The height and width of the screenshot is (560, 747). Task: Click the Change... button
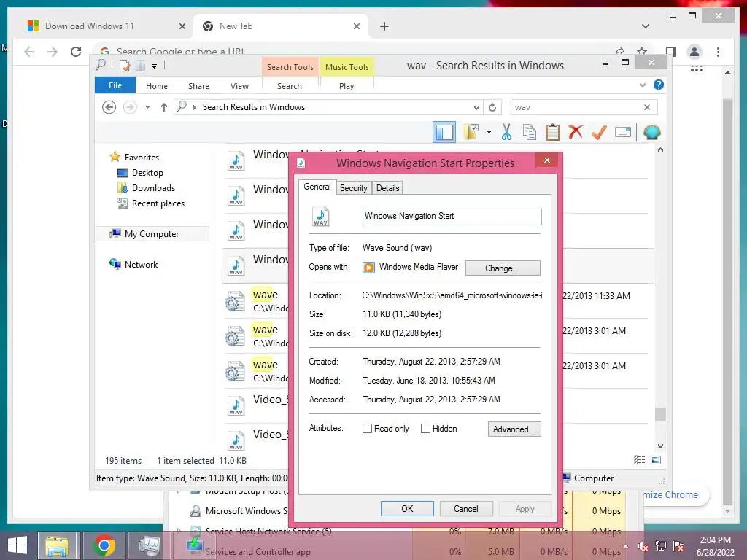[503, 268]
